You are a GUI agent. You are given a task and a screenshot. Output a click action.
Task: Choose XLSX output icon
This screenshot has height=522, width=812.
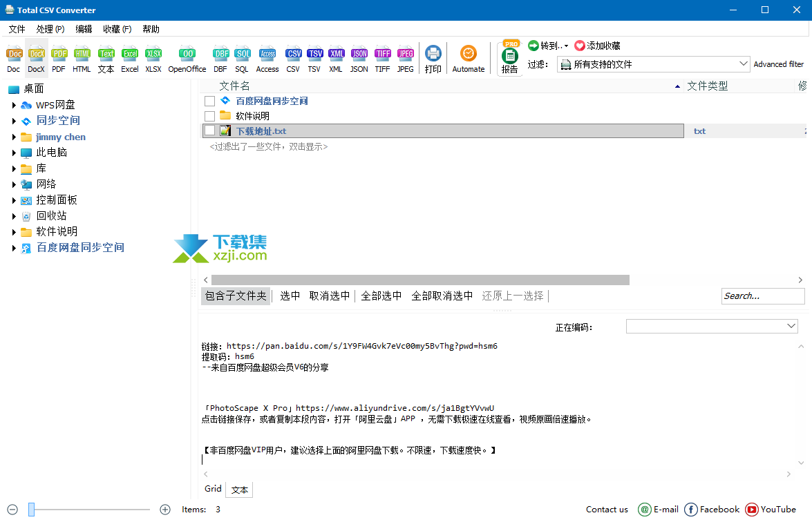[x=153, y=59]
